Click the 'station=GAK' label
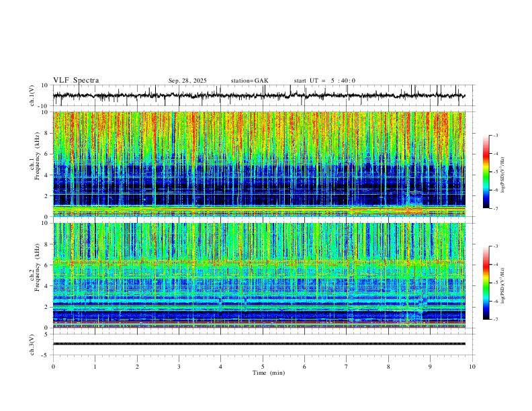This screenshot has height=411, width=532. tap(249, 81)
